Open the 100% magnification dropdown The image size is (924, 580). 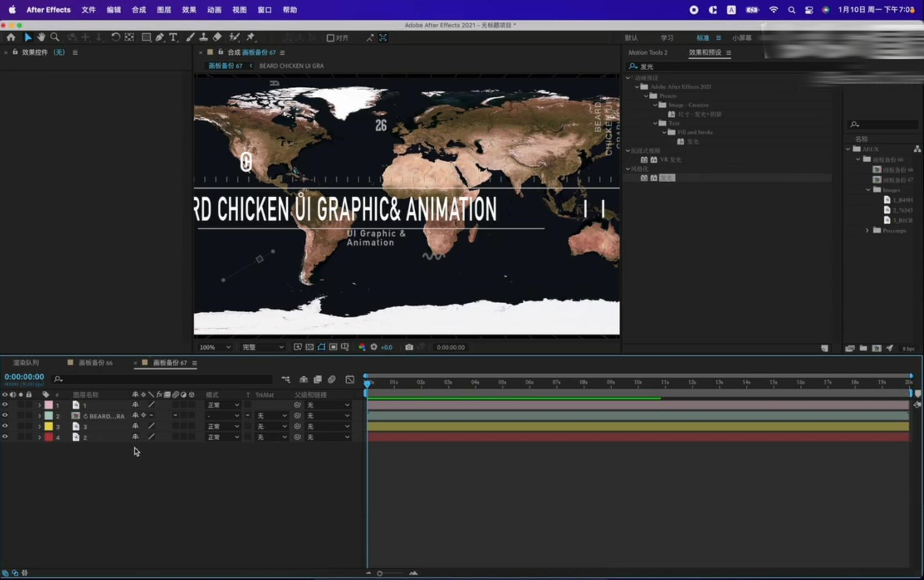(215, 347)
